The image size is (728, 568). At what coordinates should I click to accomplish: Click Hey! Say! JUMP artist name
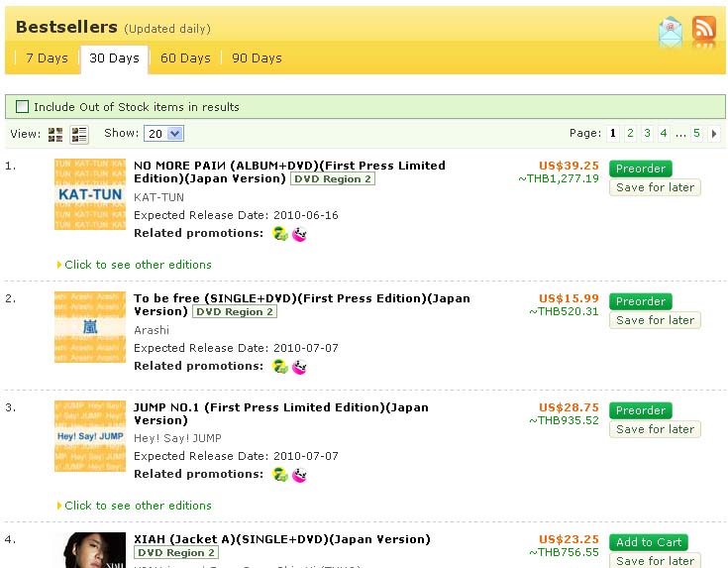point(178,438)
